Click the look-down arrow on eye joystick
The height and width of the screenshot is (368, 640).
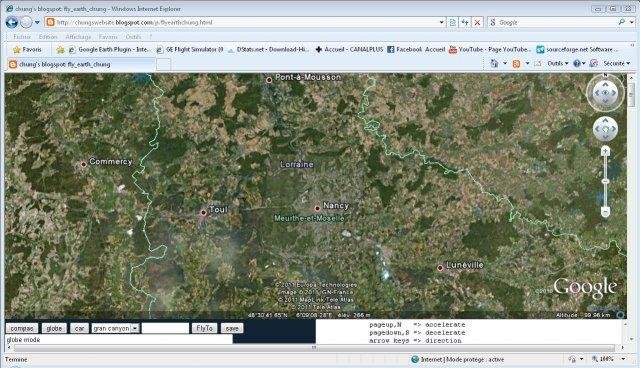tap(605, 101)
